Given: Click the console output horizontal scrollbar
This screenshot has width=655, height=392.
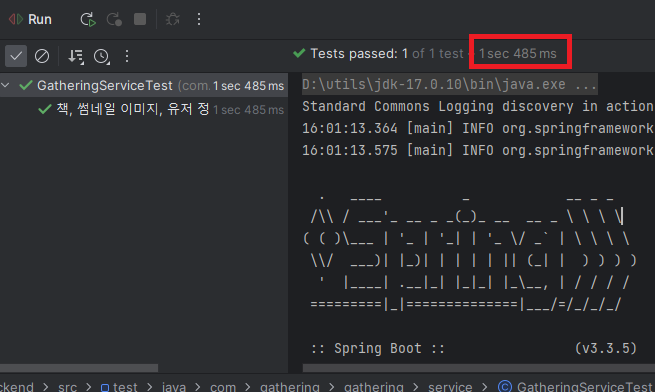Looking at the screenshot, I should click(x=479, y=368).
